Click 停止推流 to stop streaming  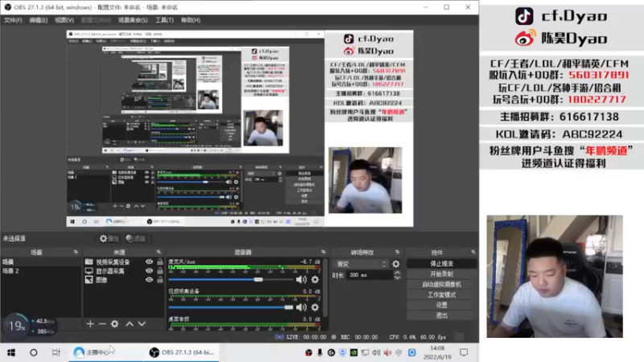(441, 264)
